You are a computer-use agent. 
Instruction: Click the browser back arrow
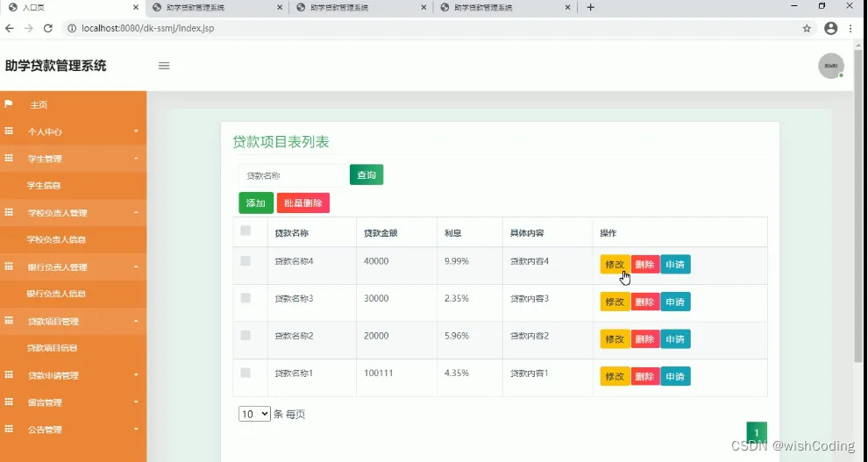coord(10,28)
